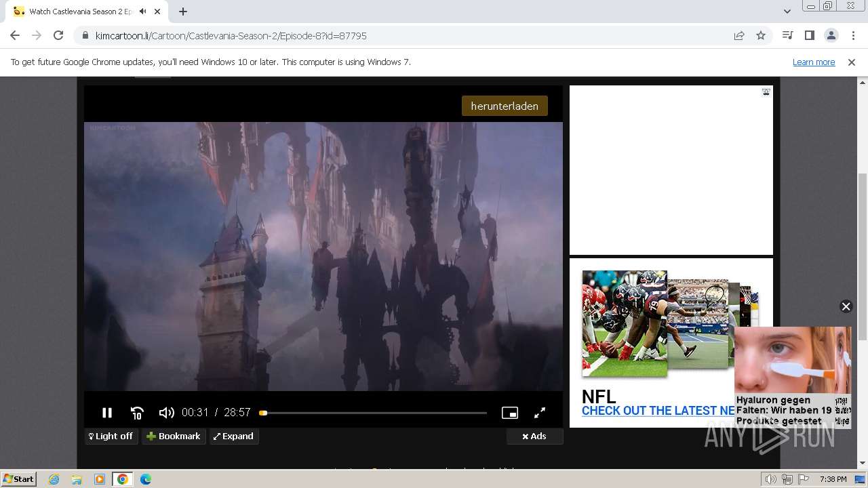The image size is (868, 488).
Task: Open the NFL latest news link
Action: pyautogui.click(x=658, y=411)
